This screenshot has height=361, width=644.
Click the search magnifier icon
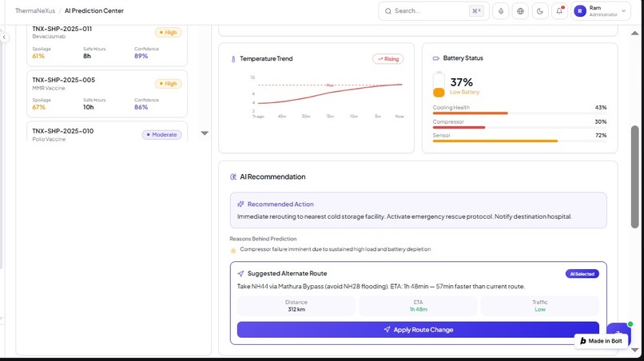[x=388, y=11]
